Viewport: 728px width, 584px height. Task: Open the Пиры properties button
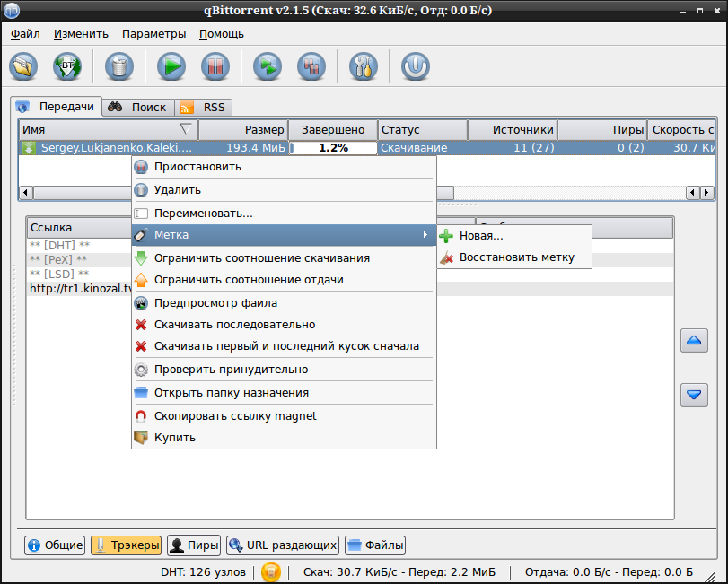[194, 545]
